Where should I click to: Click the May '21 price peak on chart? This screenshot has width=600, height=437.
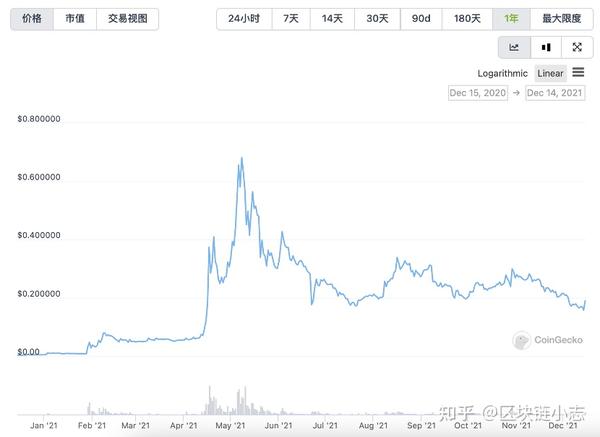pyautogui.click(x=241, y=158)
